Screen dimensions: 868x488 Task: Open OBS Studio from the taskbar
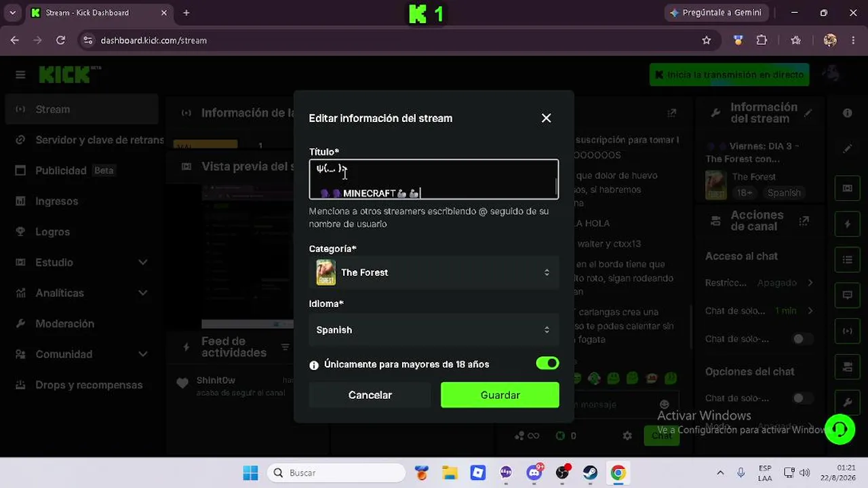[562, 473]
